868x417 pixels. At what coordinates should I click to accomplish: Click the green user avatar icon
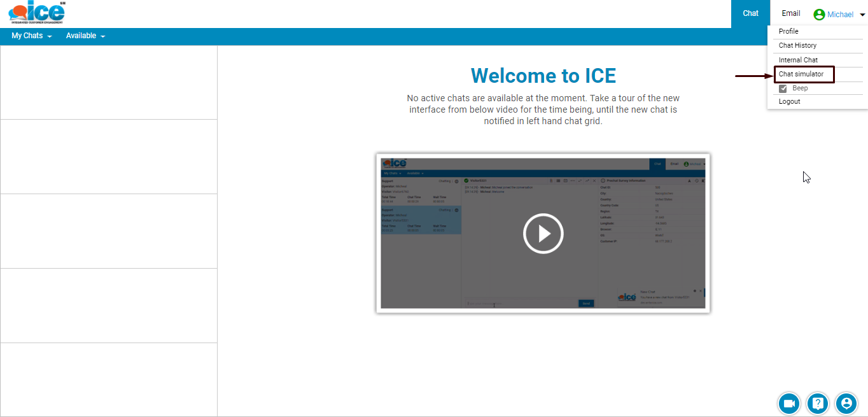pyautogui.click(x=819, y=14)
